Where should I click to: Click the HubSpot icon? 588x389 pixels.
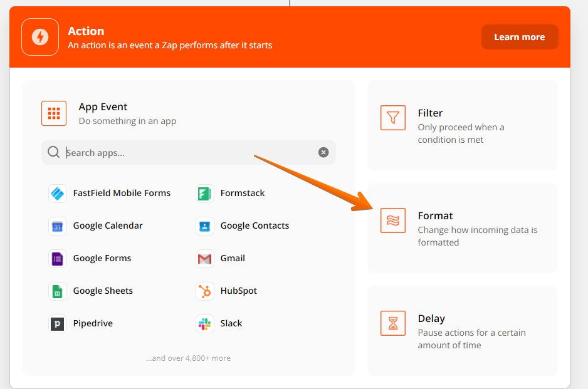205,291
